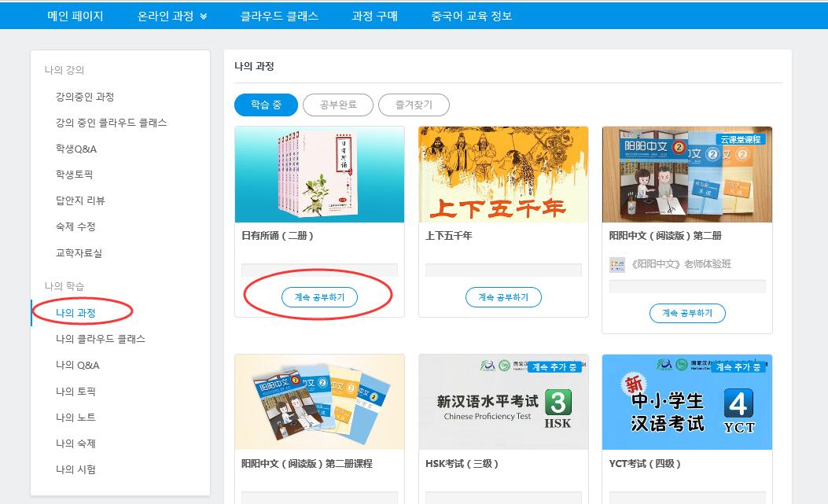Select 나의 숙제 sidebar item
This screenshot has height=504, width=828.
point(75,443)
